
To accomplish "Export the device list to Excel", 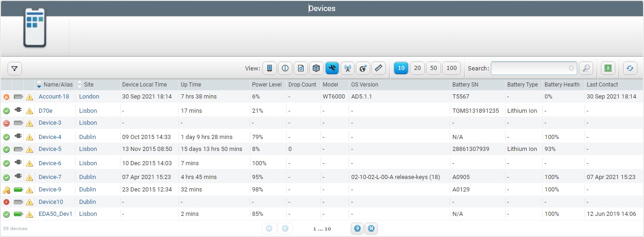I will [x=608, y=68].
